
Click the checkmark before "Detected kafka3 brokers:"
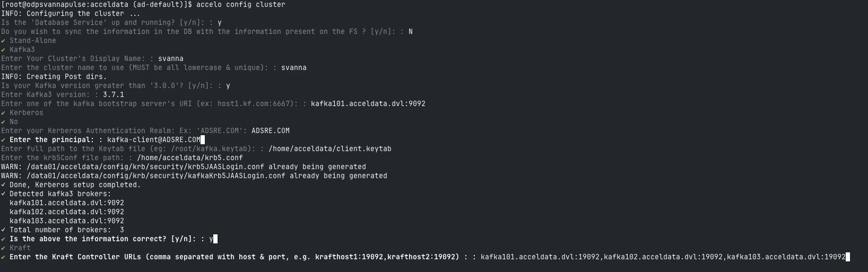3,194
